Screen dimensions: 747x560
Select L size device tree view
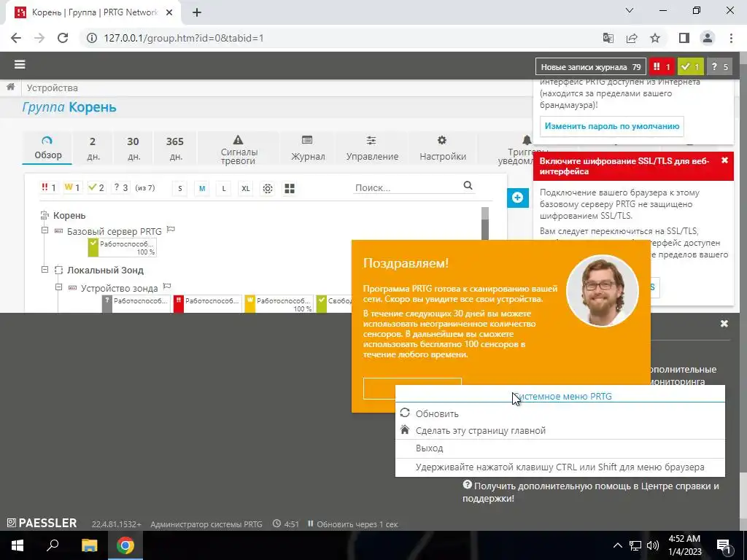click(224, 188)
